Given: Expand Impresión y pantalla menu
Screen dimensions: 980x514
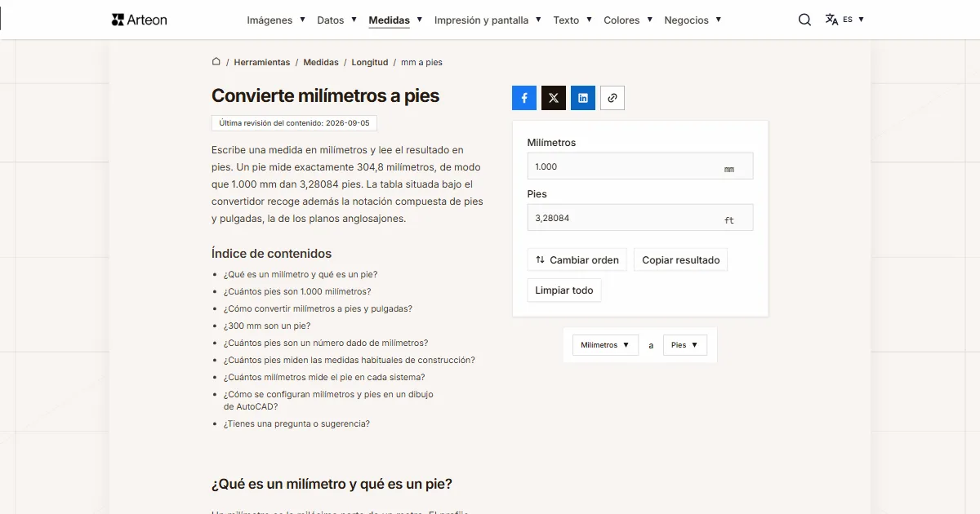Looking at the screenshot, I should click(x=488, y=20).
